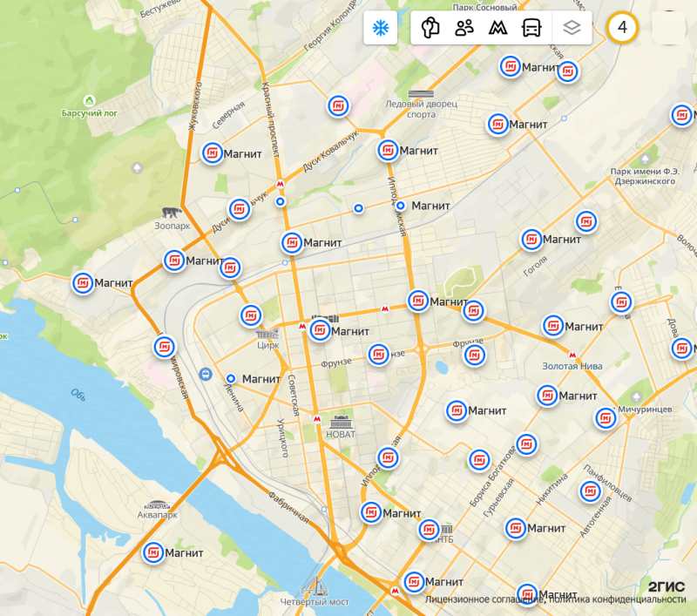The width and height of the screenshot is (697, 616).
Task: Toggle the snowflake winter mode button
Action: (x=381, y=28)
